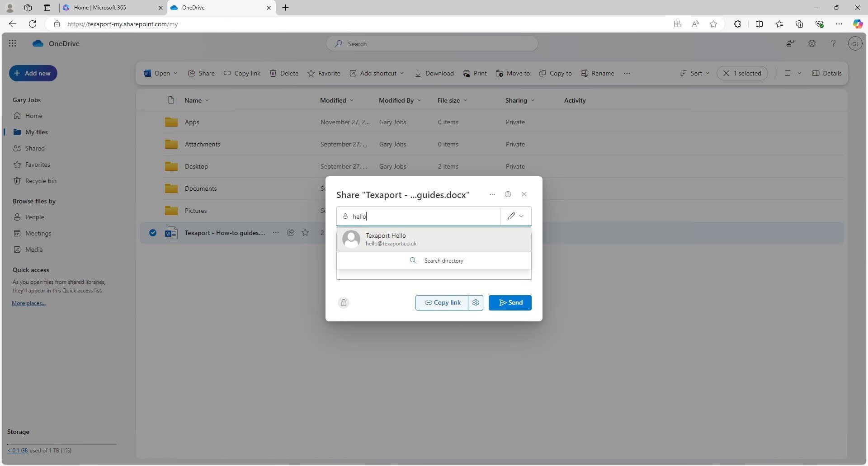Clear the selection using the 1 selected button
Viewport: 868px width, 466px height.
coord(741,73)
